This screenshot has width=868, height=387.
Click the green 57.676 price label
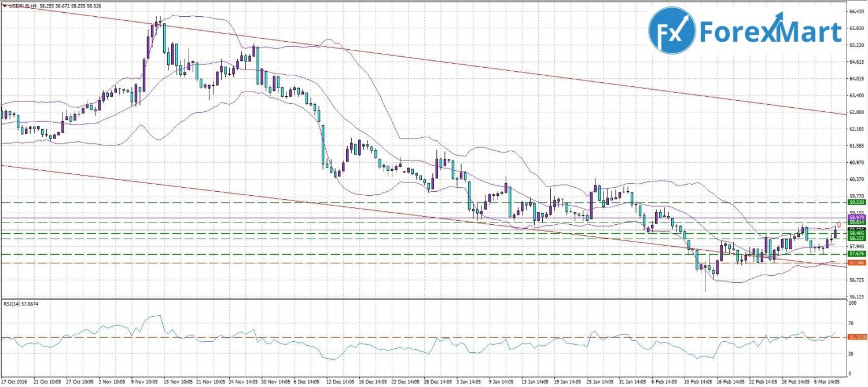[x=856, y=254]
